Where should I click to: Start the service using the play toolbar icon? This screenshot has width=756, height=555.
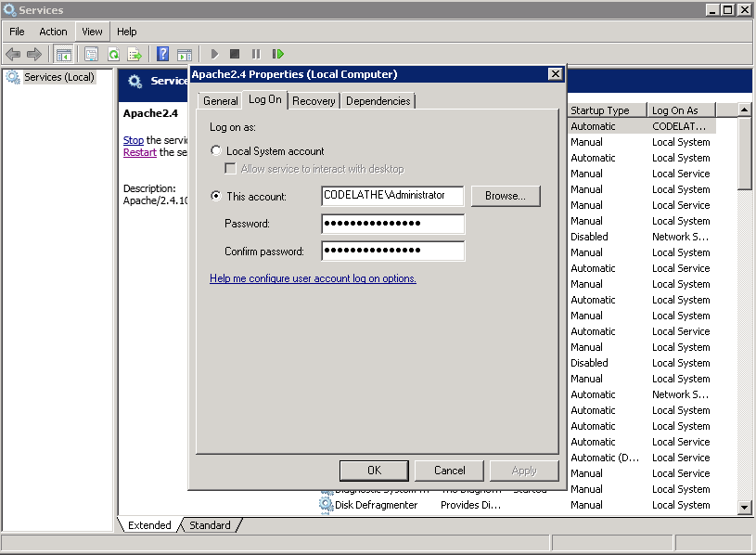215,53
